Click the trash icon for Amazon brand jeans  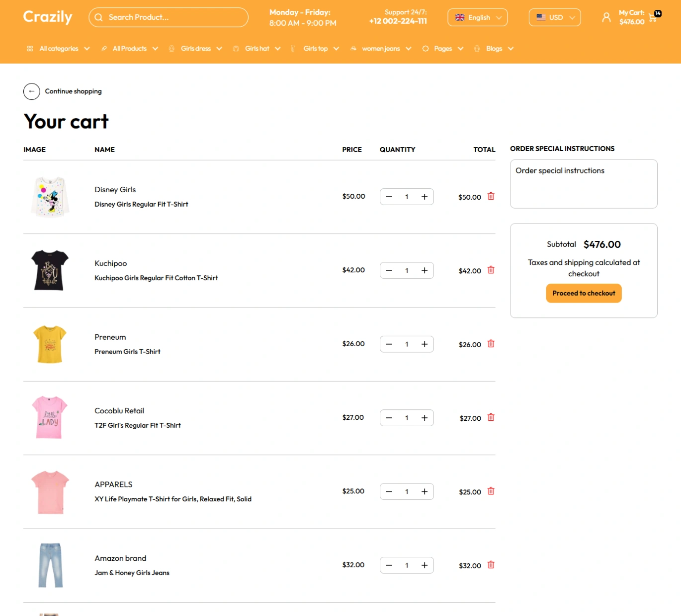tap(491, 565)
